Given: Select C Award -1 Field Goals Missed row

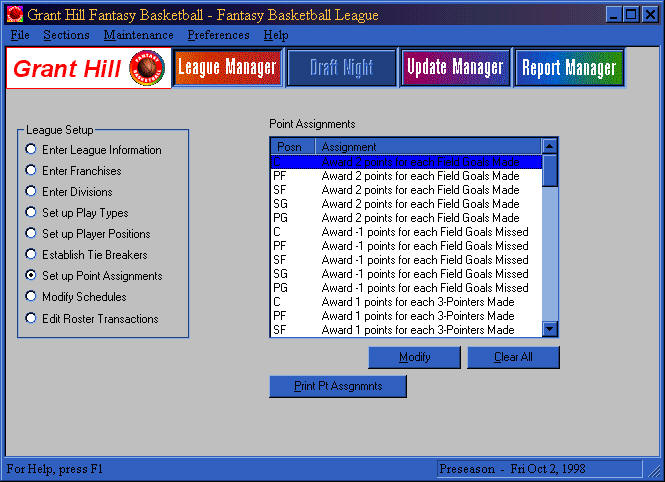Looking at the screenshot, I should point(406,232).
